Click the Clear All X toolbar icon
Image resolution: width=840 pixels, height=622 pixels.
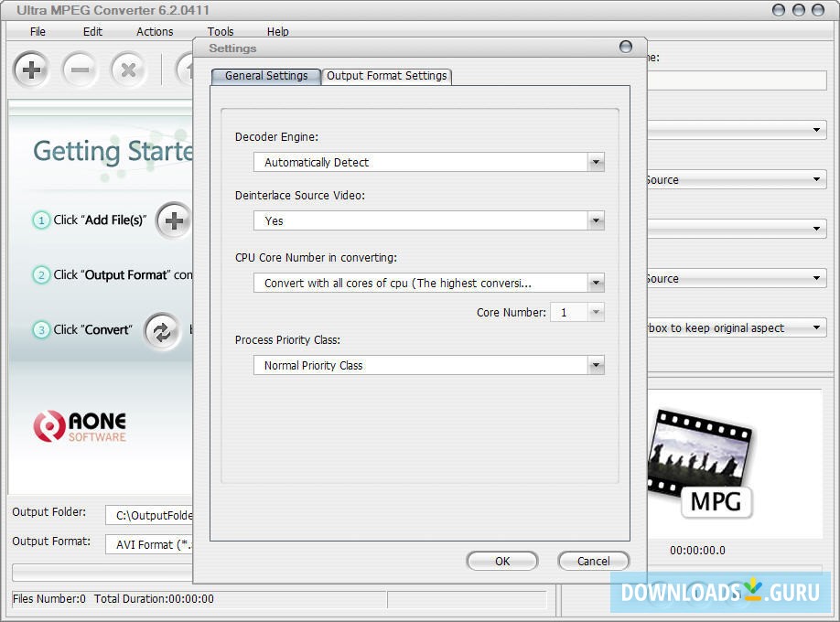click(x=128, y=70)
